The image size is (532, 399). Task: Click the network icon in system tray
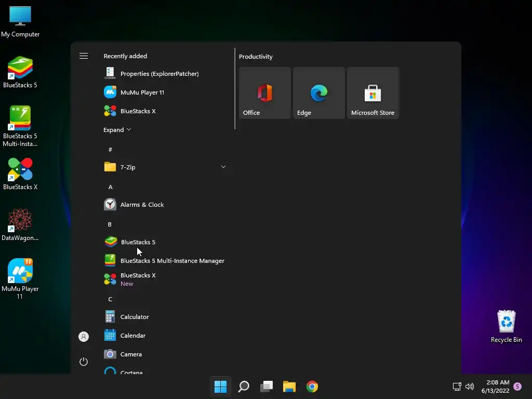457,387
